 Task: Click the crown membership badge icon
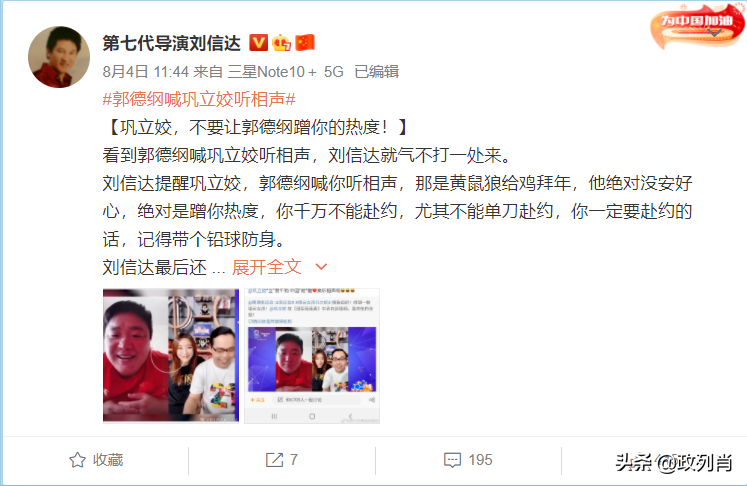(281, 43)
